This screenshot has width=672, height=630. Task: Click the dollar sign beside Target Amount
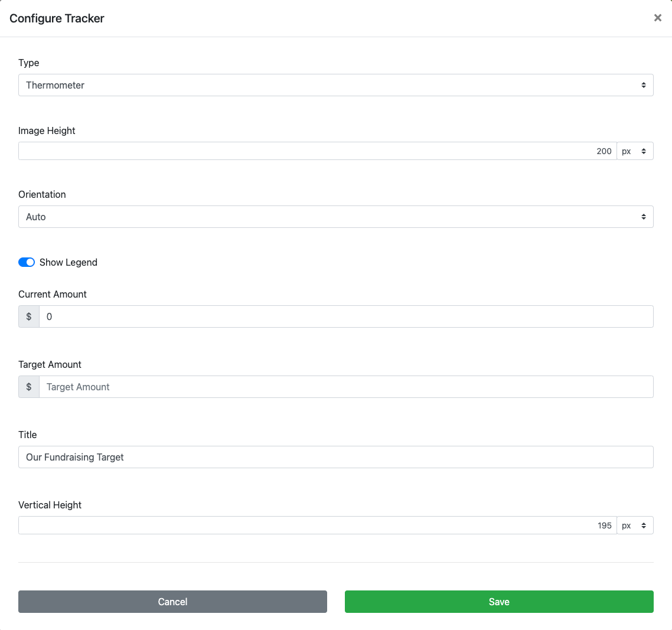tap(29, 387)
